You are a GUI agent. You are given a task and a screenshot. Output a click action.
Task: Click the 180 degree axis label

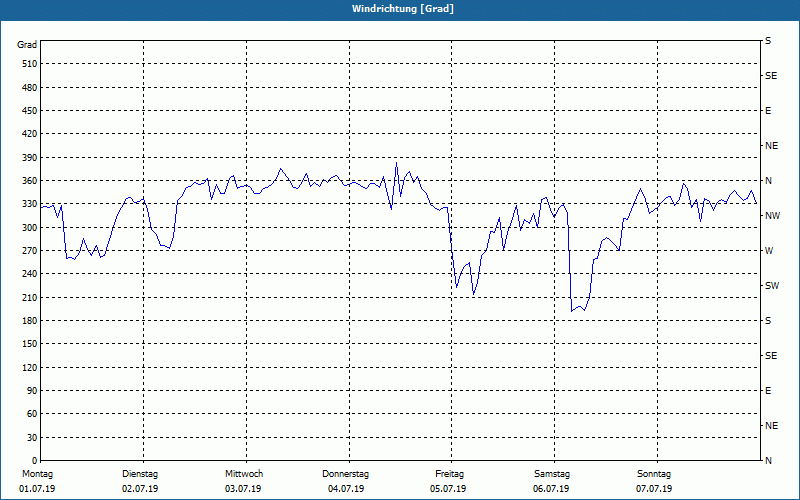[29, 321]
